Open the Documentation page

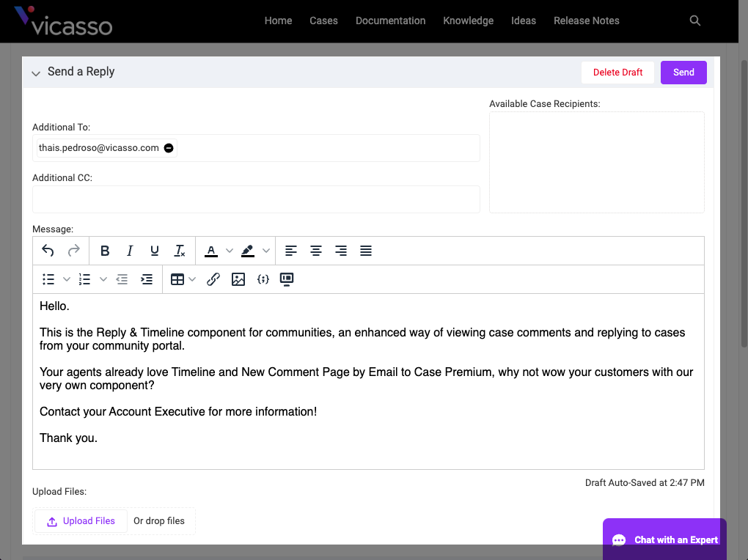click(x=390, y=21)
